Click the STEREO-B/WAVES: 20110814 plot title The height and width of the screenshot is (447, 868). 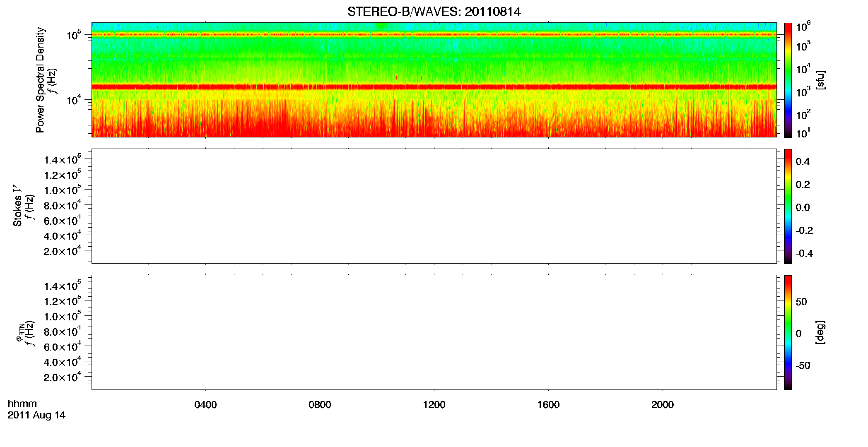[434, 12]
